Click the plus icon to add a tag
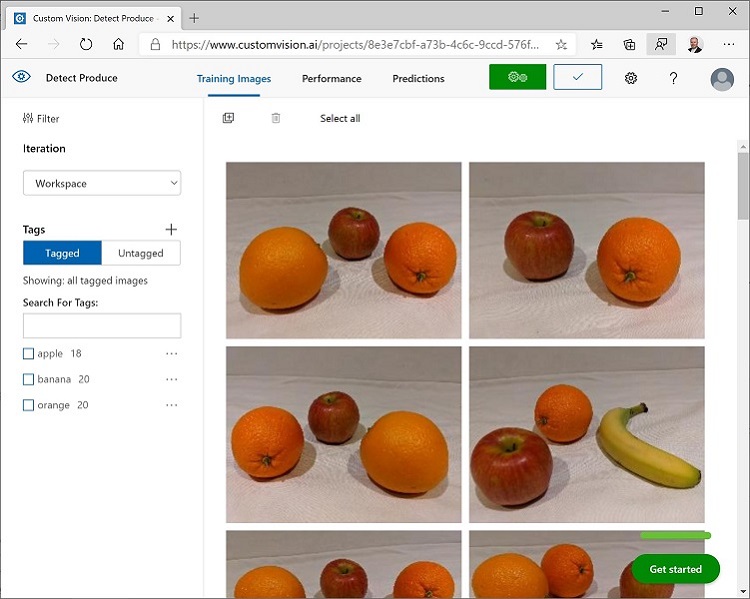This screenshot has height=599, width=750. click(x=171, y=230)
